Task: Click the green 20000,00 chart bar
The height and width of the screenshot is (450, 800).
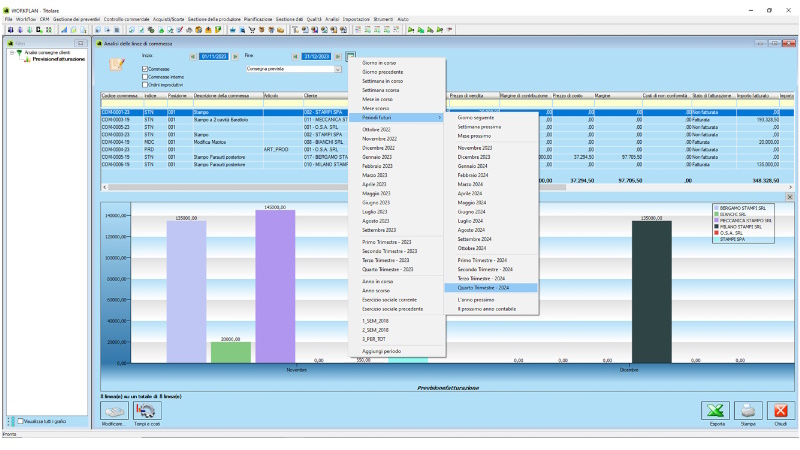Action: tap(231, 353)
